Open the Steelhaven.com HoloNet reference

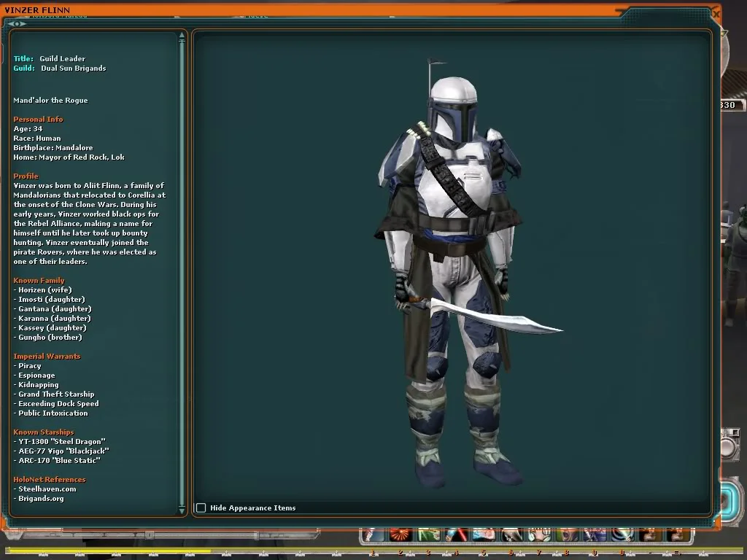pyautogui.click(x=47, y=489)
